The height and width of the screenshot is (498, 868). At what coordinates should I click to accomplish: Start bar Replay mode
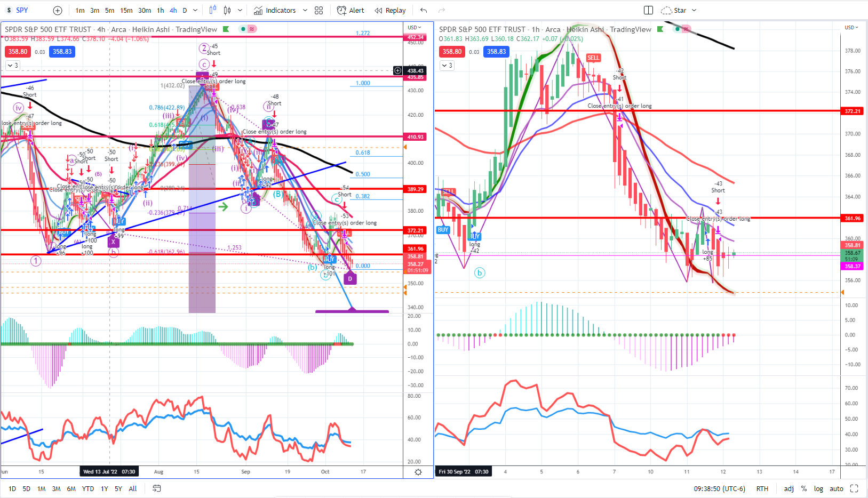(x=390, y=10)
